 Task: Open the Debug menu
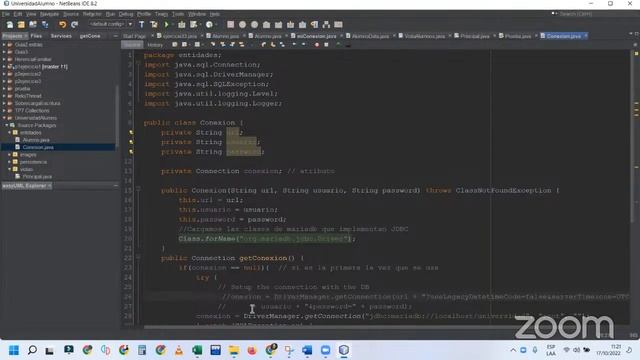tap(126, 14)
